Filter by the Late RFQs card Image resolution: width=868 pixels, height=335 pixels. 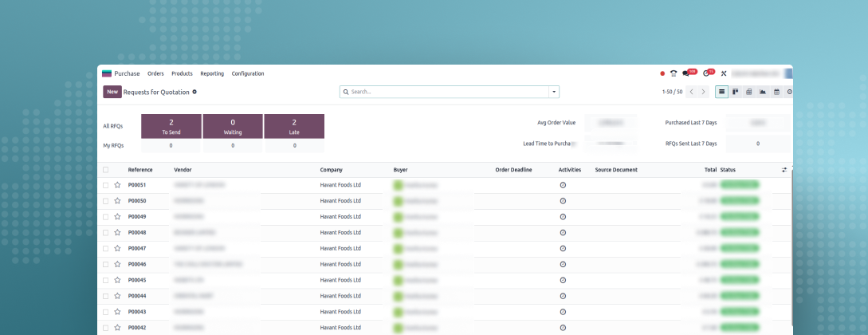tap(294, 126)
